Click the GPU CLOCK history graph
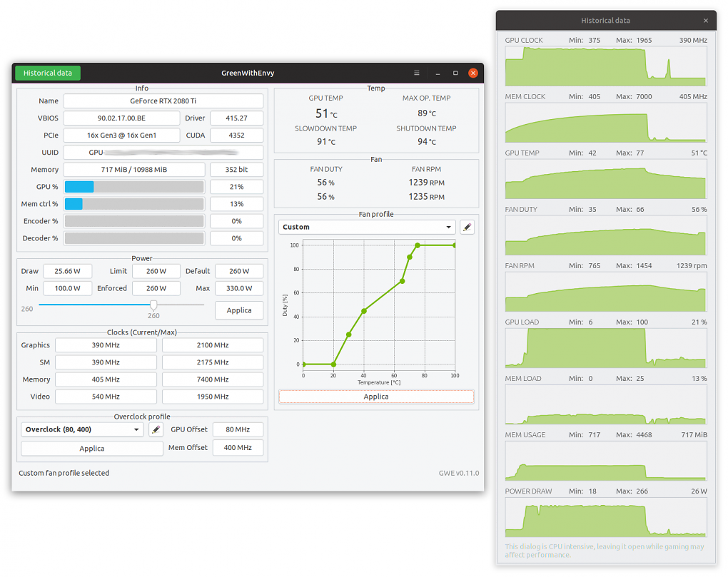The image size is (728, 577). point(606,66)
